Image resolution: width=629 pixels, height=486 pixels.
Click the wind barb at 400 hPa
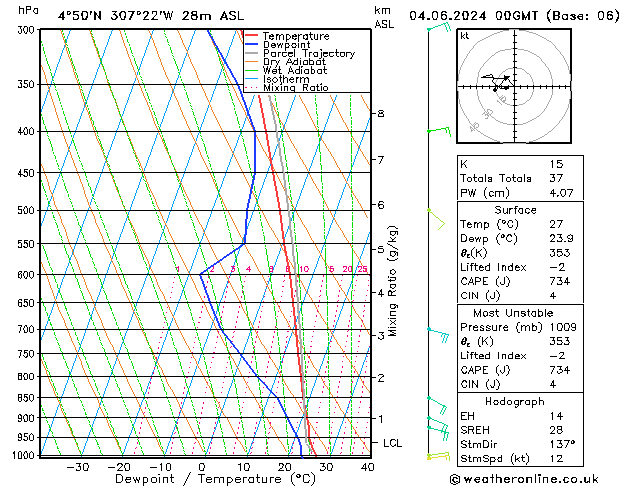[x=437, y=131]
